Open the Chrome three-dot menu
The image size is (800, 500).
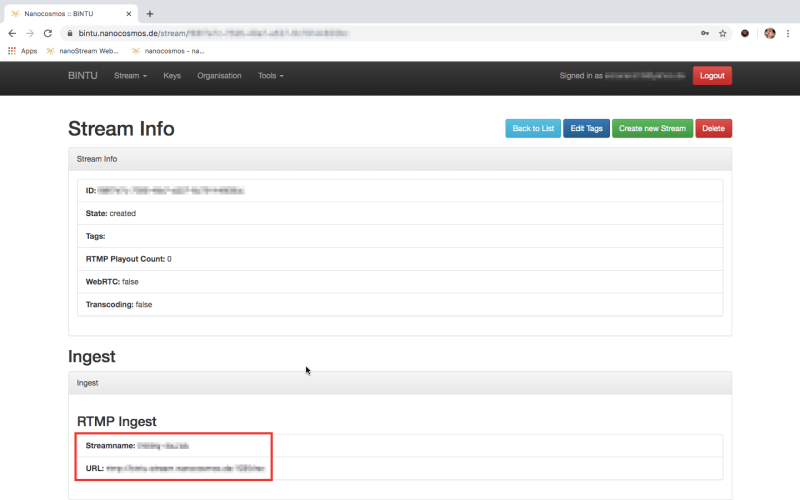click(x=788, y=33)
